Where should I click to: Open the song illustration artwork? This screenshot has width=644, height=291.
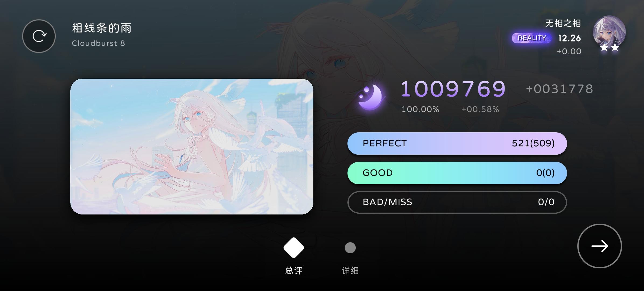[x=192, y=147]
